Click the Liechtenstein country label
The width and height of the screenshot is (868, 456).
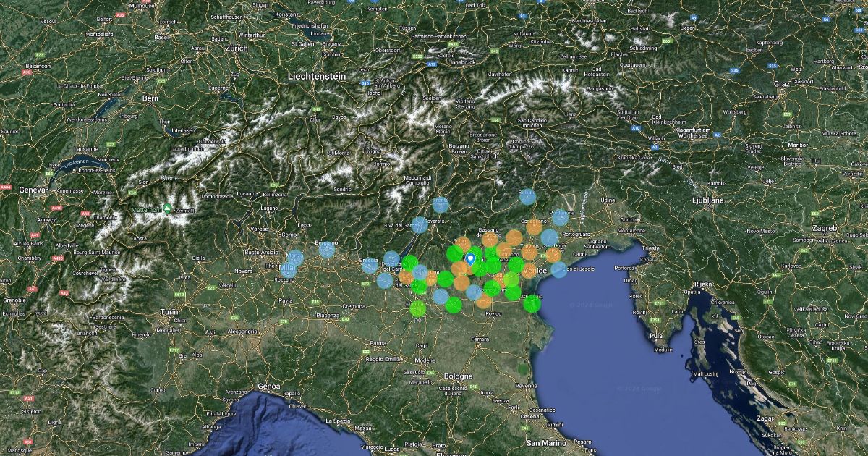[x=317, y=76]
